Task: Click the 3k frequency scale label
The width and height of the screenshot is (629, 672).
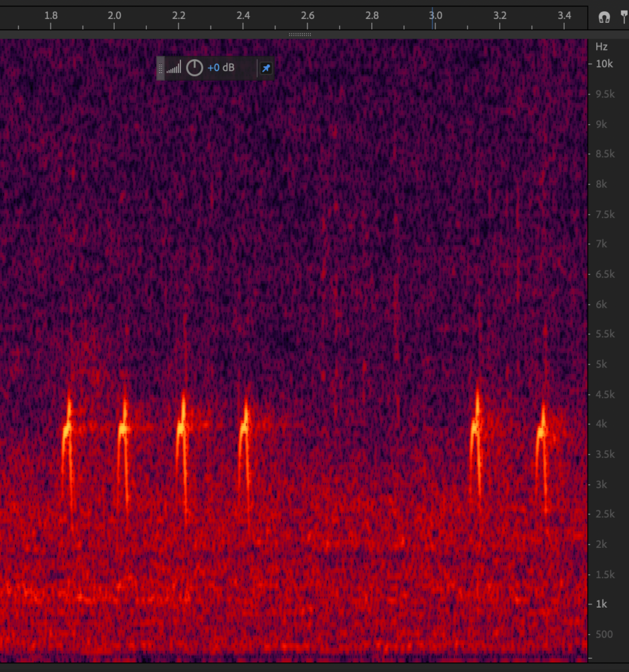Action: point(601,484)
